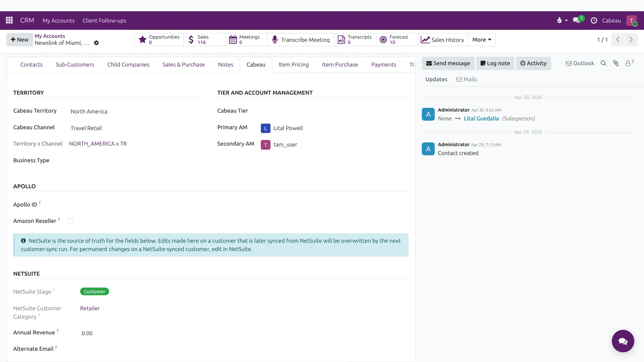Image resolution: width=644 pixels, height=362 pixels.
Task: Open the clock activities icon
Action: [x=594, y=20]
